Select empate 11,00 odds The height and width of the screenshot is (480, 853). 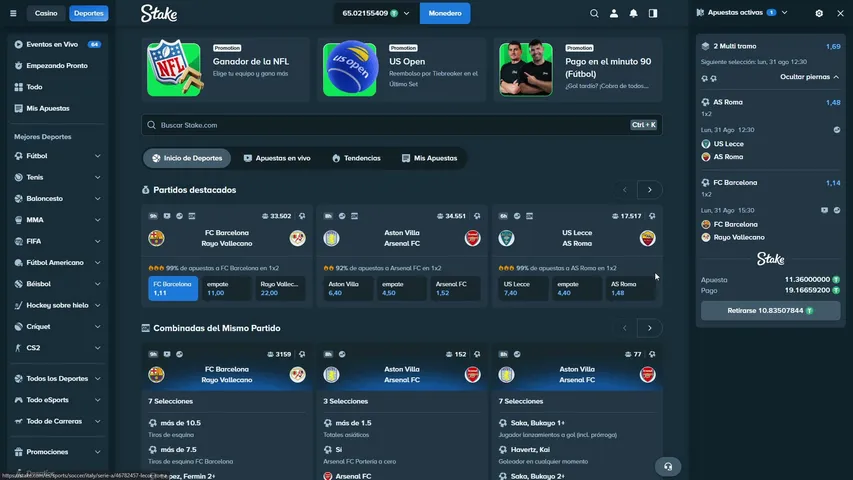[226, 288]
